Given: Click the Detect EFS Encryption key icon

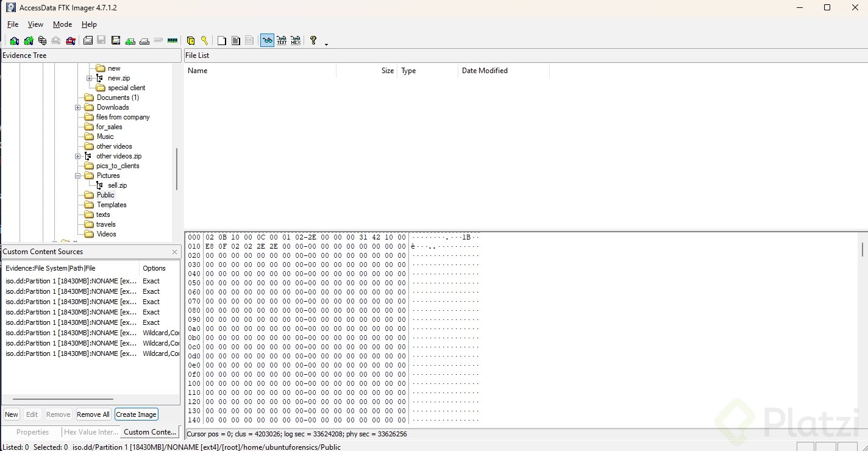Looking at the screenshot, I should (204, 41).
